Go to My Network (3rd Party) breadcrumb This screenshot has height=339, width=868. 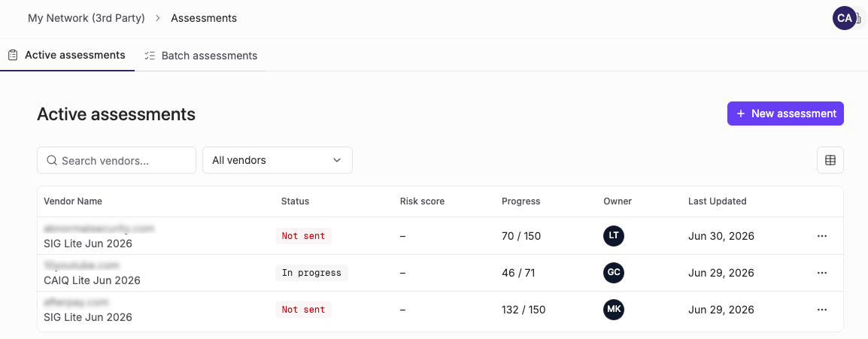coord(86,18)
